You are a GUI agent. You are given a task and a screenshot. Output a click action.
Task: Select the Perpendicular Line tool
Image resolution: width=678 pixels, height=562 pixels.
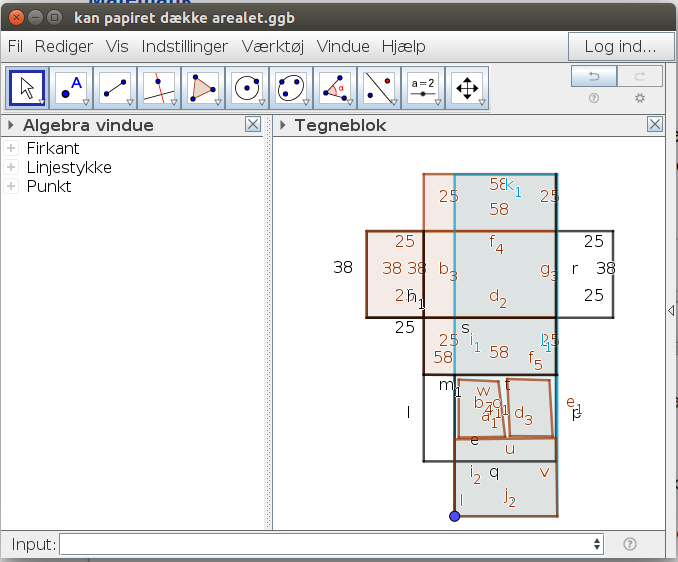coord(159,88)
